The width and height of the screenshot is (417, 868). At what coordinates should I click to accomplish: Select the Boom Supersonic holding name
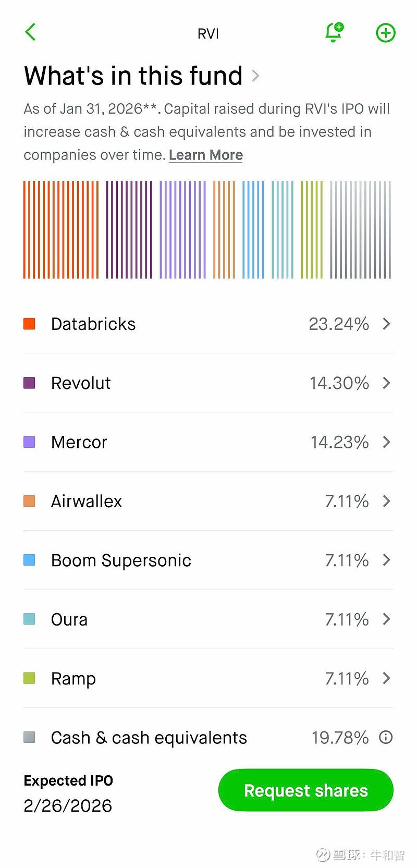tap(121, 560)
